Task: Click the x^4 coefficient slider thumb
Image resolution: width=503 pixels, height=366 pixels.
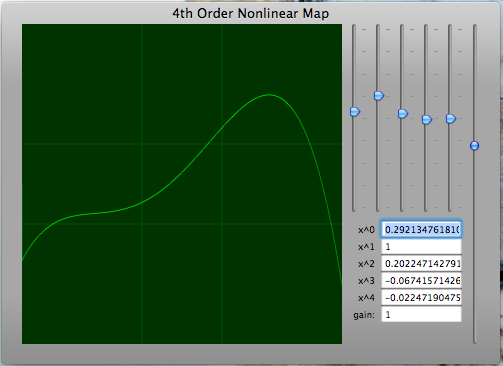Action: tap(451, 118)
